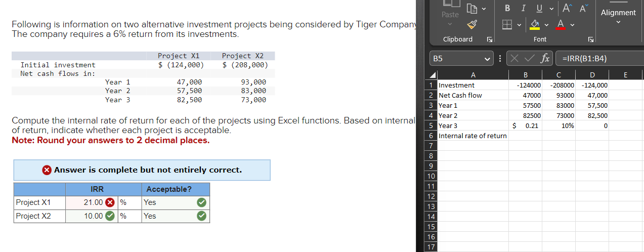644x252 pixels.
Task: Click cell C2 with 93000
Action: [559, 95]
